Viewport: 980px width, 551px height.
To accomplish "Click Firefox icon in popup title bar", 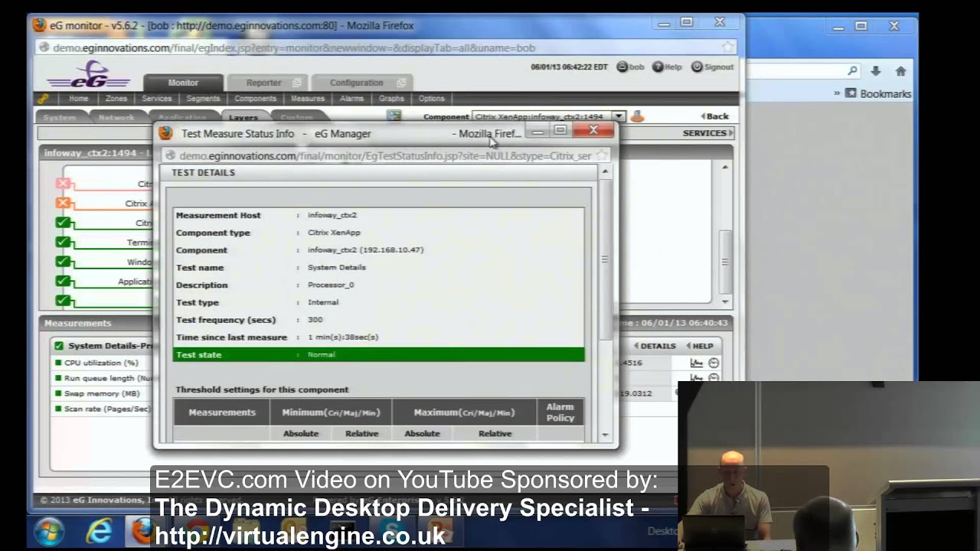I will pyautogui.click(x=165, y=133).
